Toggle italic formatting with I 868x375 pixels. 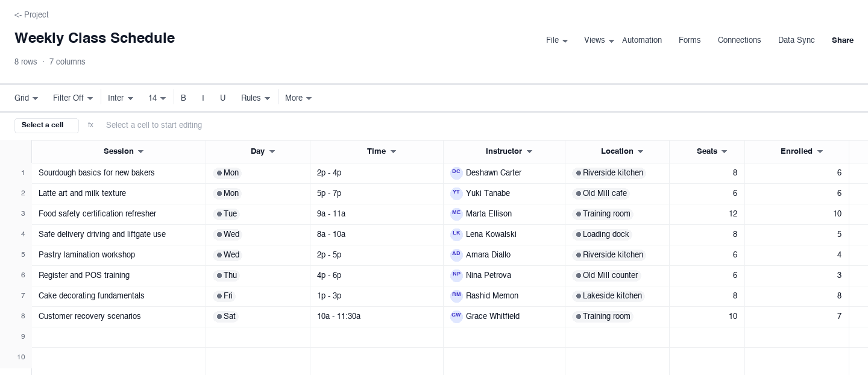point(203,98)
